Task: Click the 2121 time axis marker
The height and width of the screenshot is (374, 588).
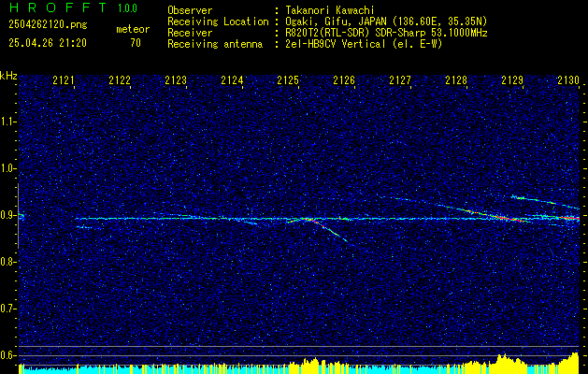Action: click(x=64, y=80)
